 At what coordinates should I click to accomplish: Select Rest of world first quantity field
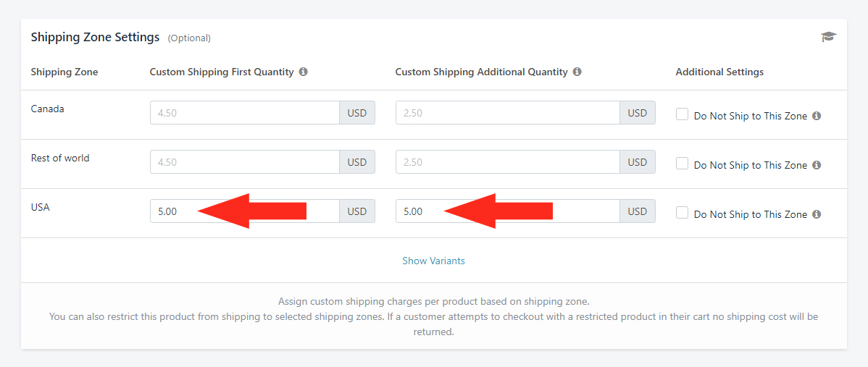pos(244,162)
